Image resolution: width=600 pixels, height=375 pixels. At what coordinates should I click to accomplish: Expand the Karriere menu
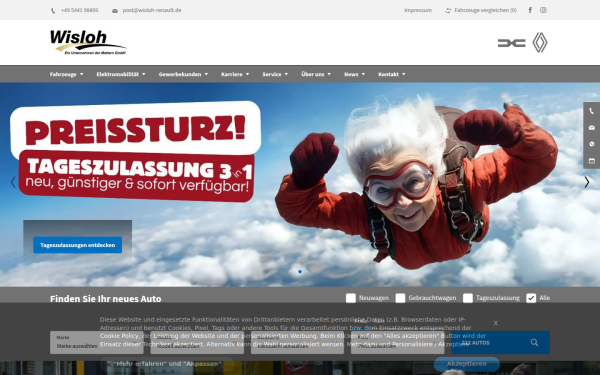point(235,74)
